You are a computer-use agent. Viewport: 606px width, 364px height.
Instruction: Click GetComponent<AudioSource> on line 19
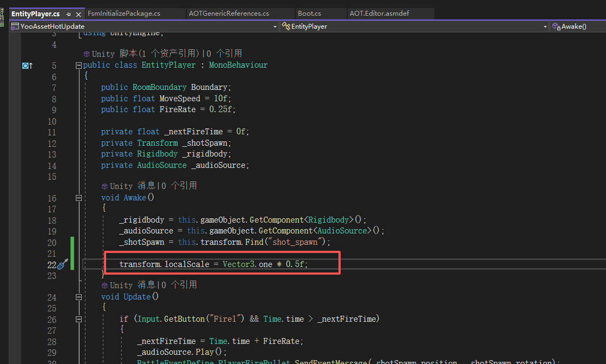[315, 231]
